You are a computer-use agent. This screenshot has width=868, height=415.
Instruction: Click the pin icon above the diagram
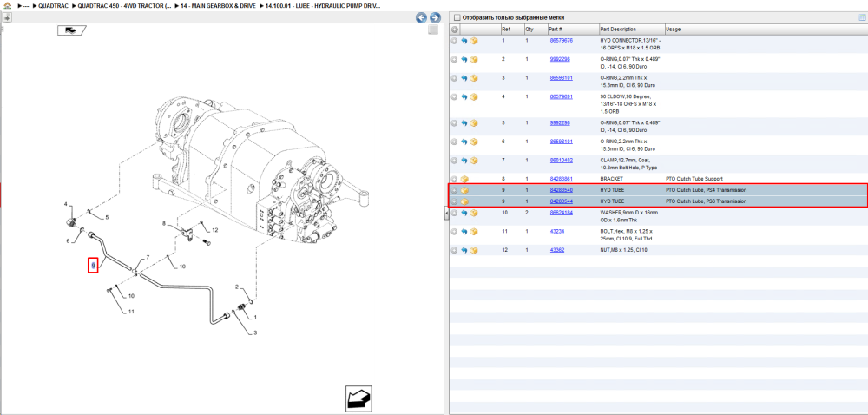coord(7,17)
